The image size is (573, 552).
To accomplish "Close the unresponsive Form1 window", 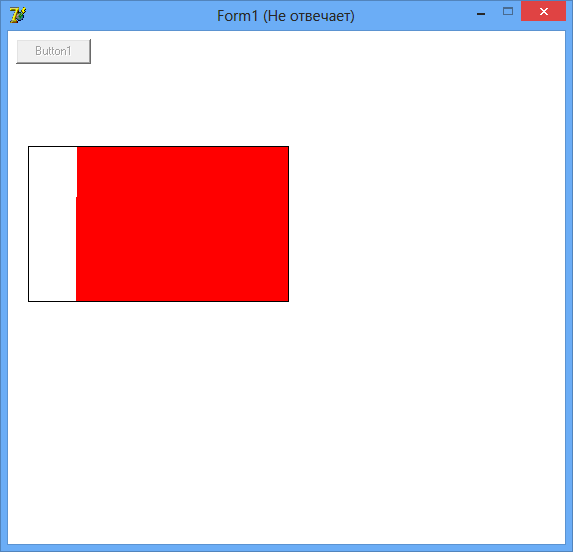I will [x=543, y=11].
